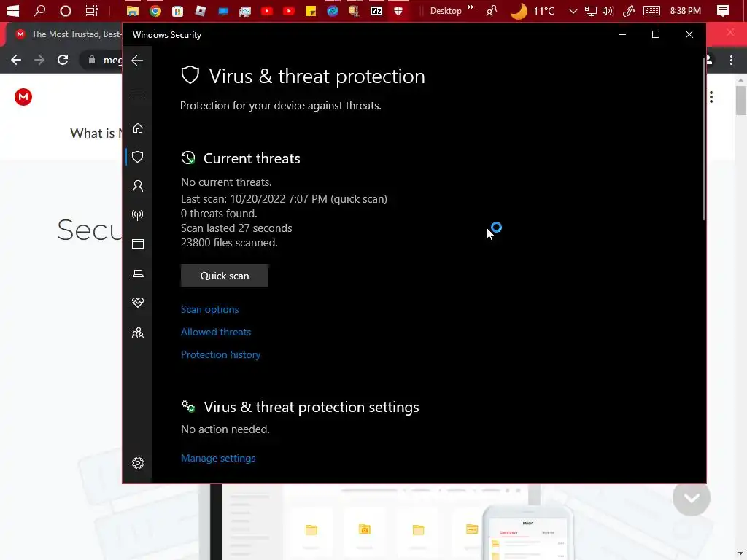Open Roblox icon on taskbar
747x560 pixels.
click(x=201, y=10)
